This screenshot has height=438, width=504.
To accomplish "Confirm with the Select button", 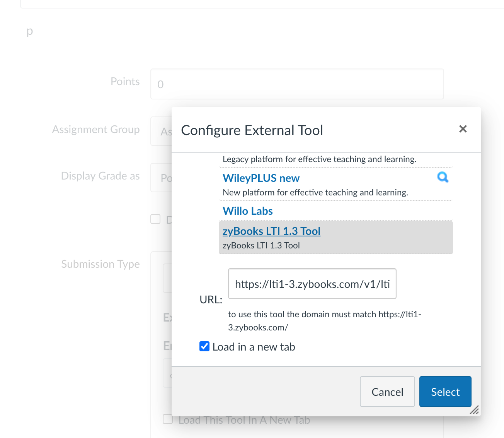I will pos(445,392).
